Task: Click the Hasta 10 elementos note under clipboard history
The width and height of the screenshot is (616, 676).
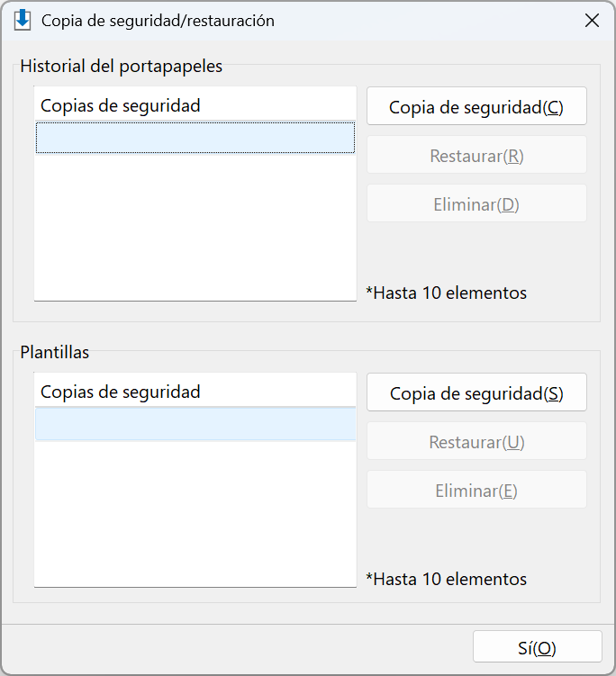Action: point(447,293)
